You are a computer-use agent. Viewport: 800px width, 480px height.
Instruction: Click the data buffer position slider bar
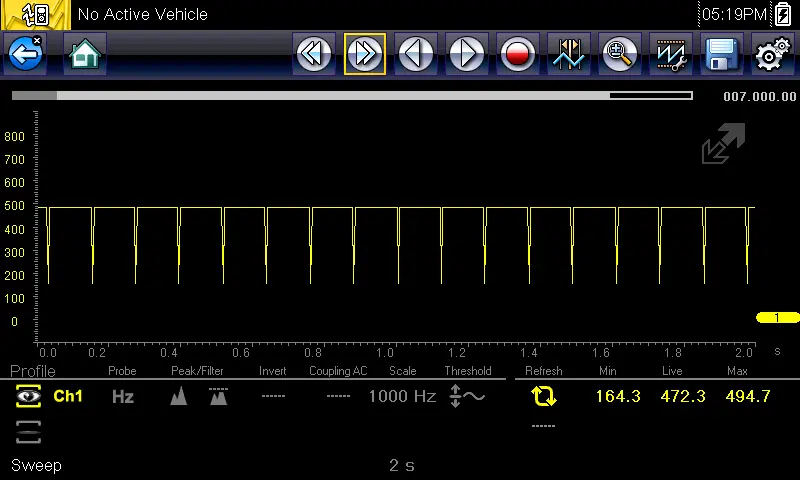coord(352,96)
